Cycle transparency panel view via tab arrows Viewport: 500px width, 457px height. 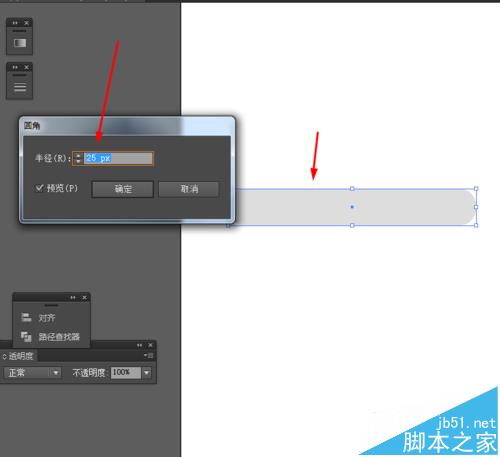(4, 356)
